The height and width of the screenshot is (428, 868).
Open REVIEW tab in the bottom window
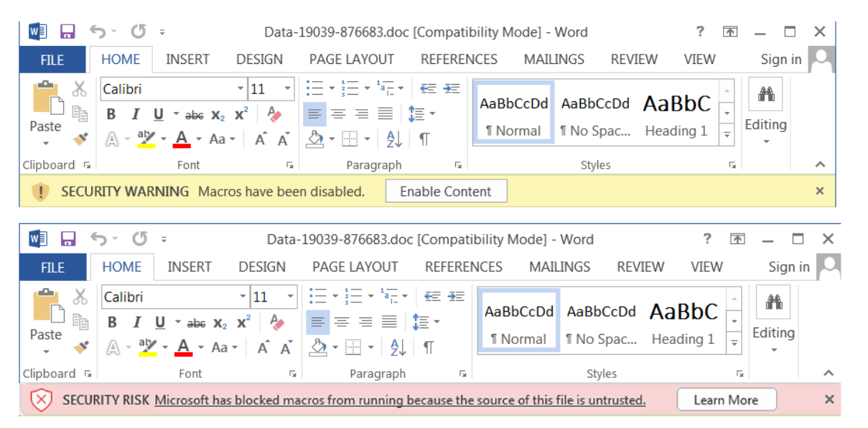[x=640, y=267]
